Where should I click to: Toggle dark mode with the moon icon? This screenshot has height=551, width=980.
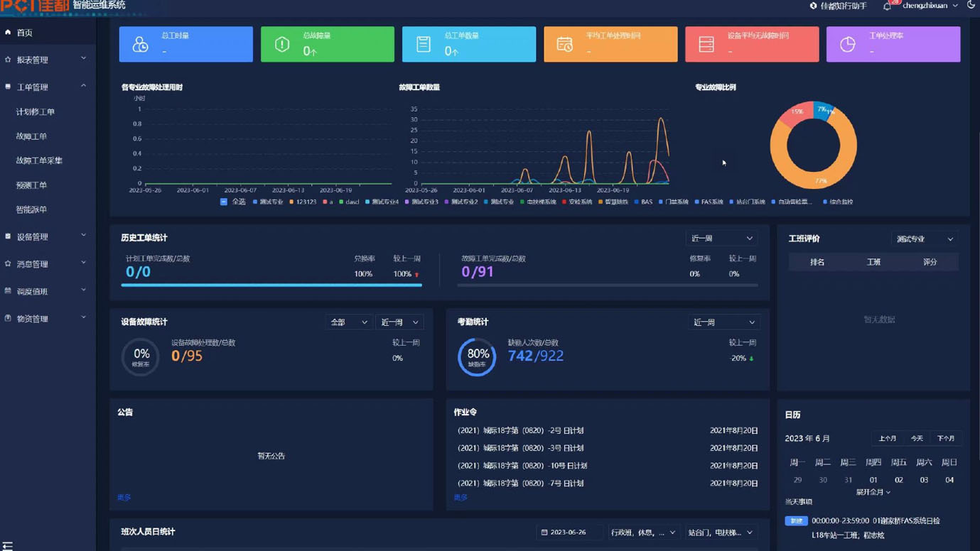tap(971, 5)
